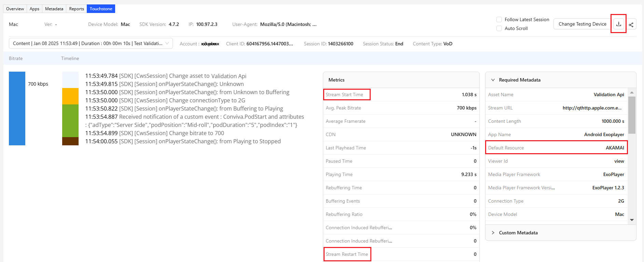Click the Change Testing Device button
The image size is (644, 262).
pyautogui.click(x=582, y=24)
